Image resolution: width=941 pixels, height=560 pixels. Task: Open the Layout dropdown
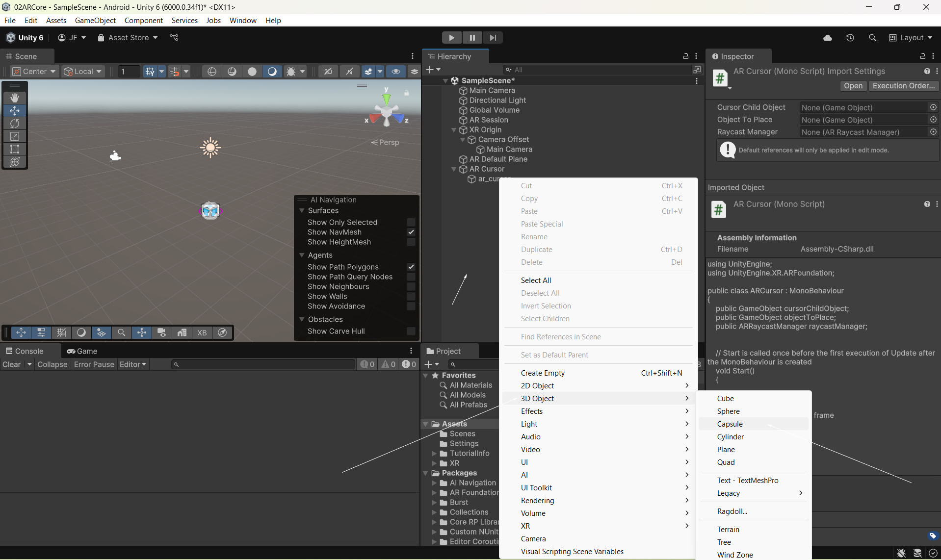click(x=911, y=38)
